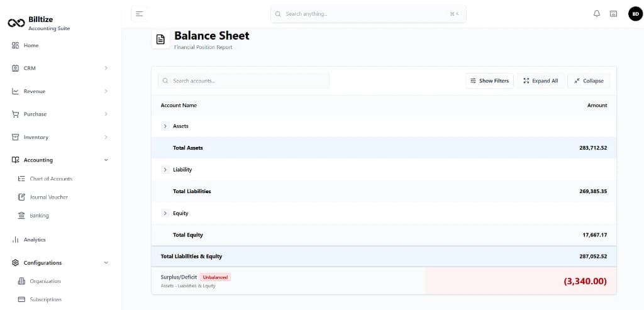
Task: Click the Revenue chart icon
Action: pos(15,91)
